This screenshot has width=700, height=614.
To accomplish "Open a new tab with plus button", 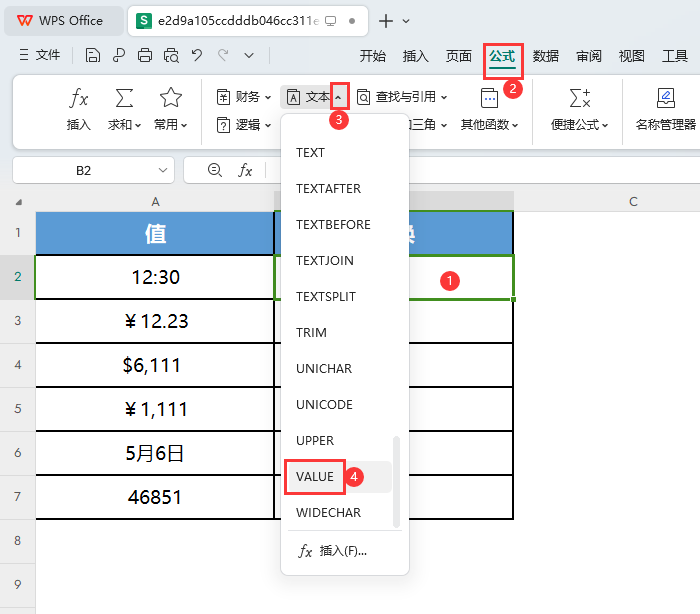I will 386,21.
